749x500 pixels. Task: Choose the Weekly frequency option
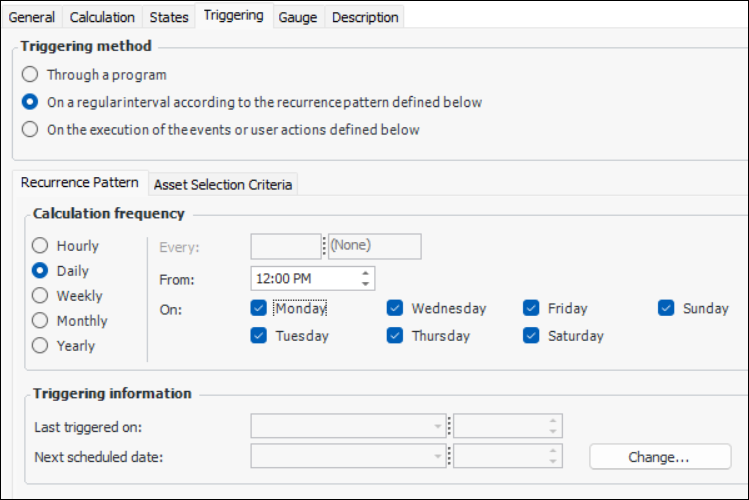41,296
